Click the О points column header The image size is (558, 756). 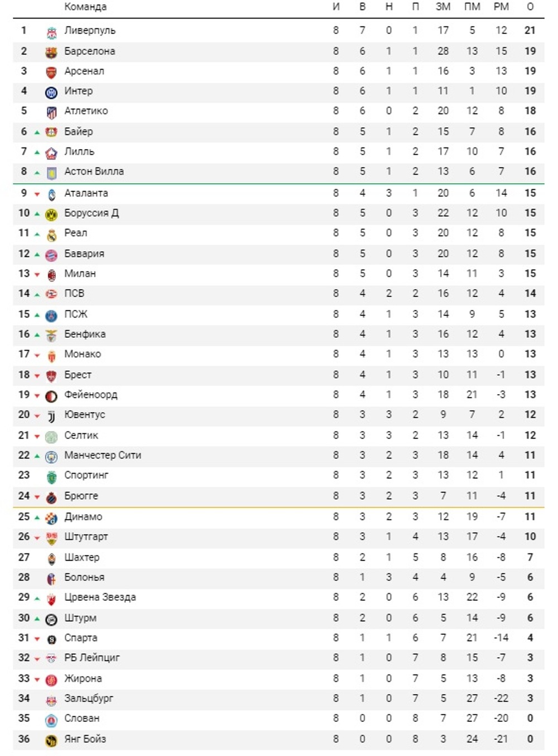[530, 7]
